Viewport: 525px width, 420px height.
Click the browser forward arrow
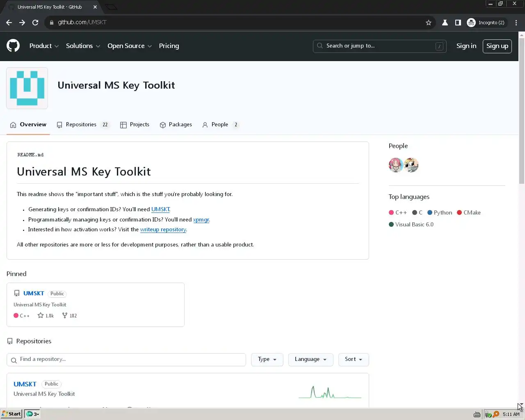22,23
